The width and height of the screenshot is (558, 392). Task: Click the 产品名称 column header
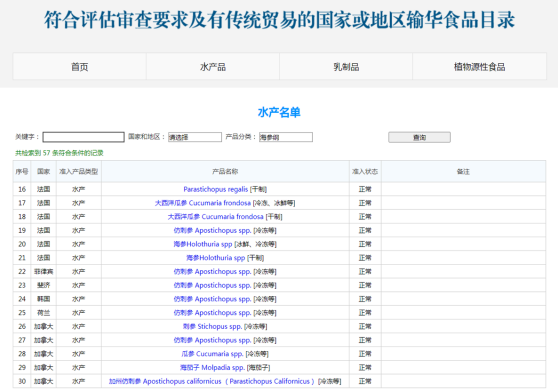pos(225,171)
